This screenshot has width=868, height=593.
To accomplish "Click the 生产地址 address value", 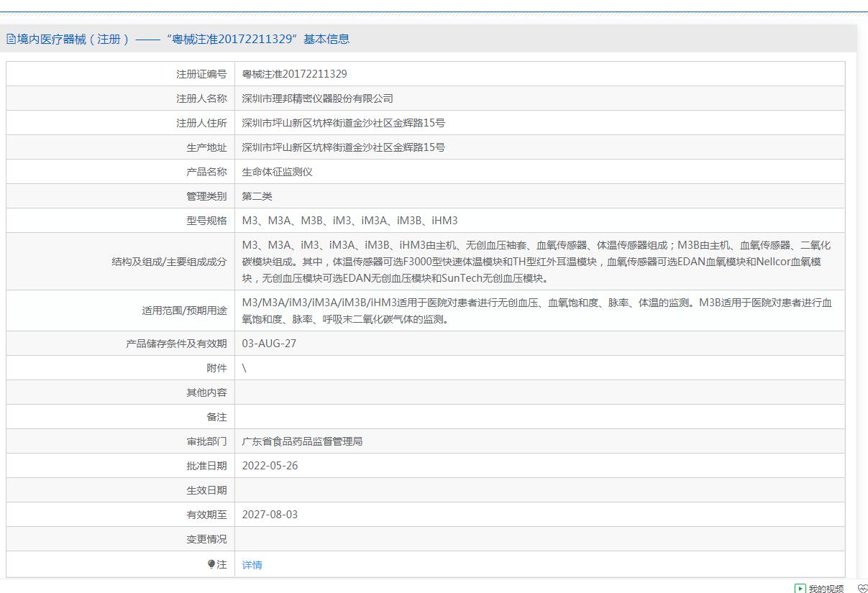I will click(344, 147).
